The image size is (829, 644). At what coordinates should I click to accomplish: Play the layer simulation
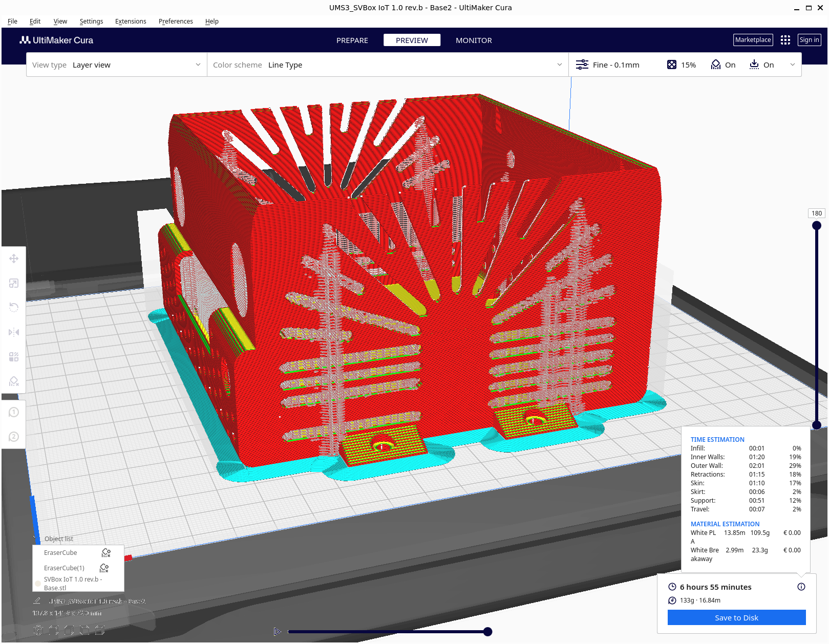tap(277, 632)
